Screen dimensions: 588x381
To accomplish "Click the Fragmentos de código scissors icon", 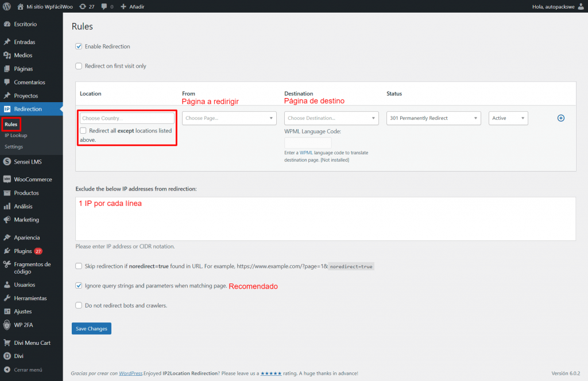I will click(7, 265).
